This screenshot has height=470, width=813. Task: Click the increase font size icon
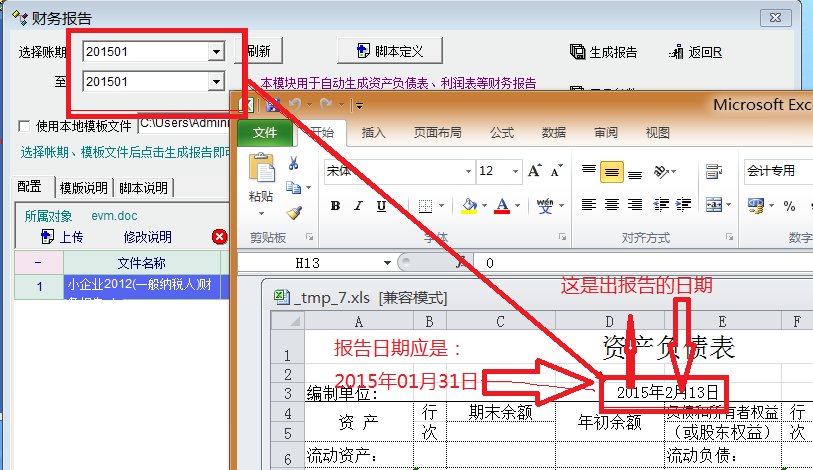[534, 171]
